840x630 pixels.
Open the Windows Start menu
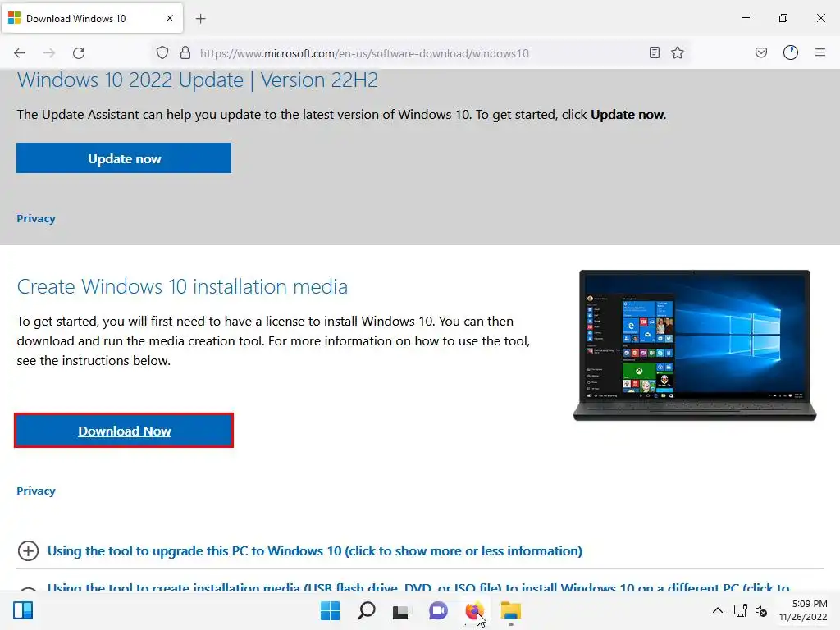tap(330, 610)
